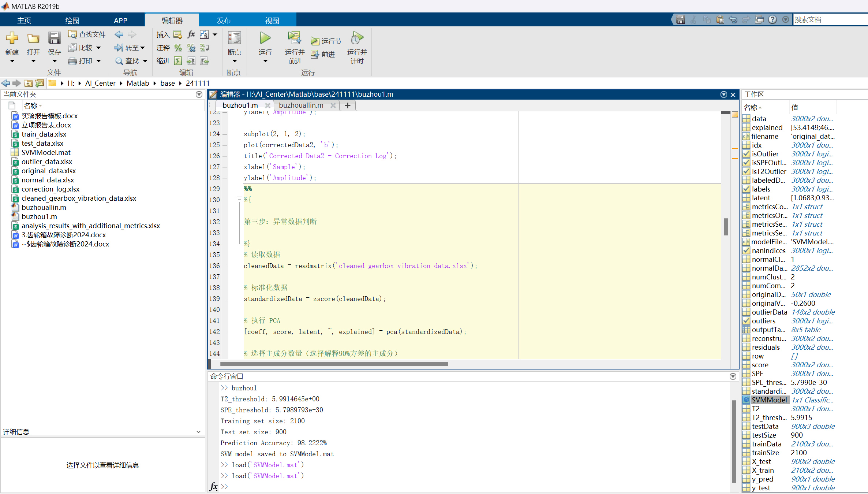Select SVMModel variable in Workspace

point(769,400)
